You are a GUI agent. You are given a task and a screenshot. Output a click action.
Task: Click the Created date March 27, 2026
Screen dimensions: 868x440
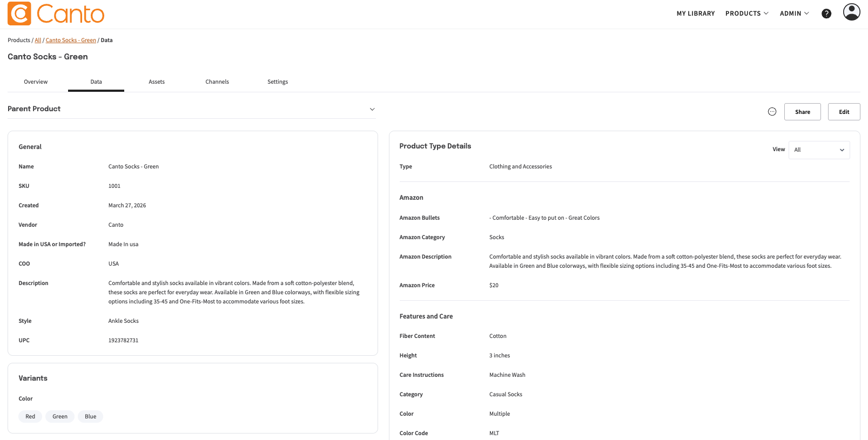point(127,206)
